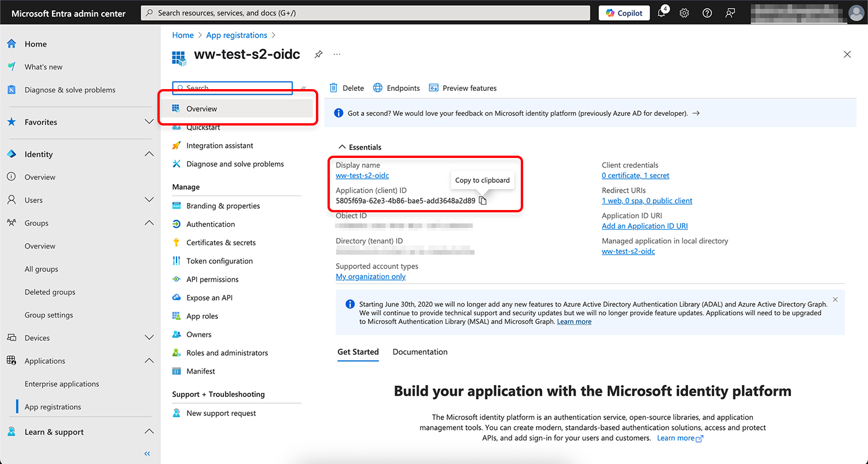Open the help question mark icon
Screen dimensions: 868x464
click(707, 12)
